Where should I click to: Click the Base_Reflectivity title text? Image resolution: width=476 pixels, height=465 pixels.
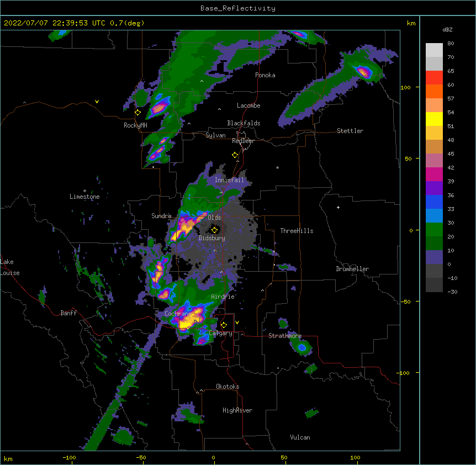click(x=238, y=8)
